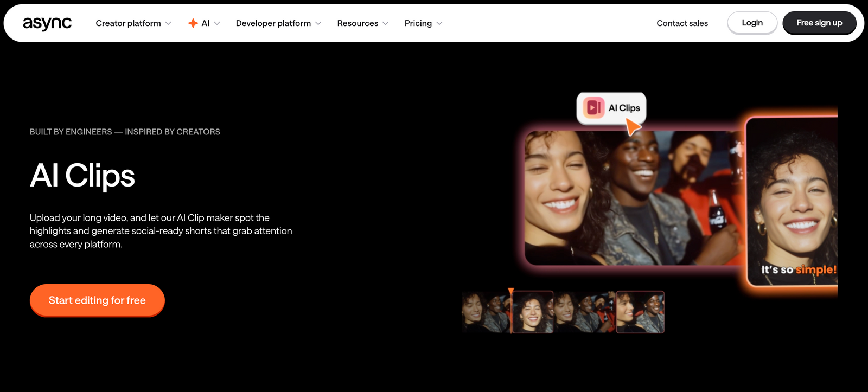Expand the Developer platform chevron
Screen dimensions: 868x392
tap(318, 23)
